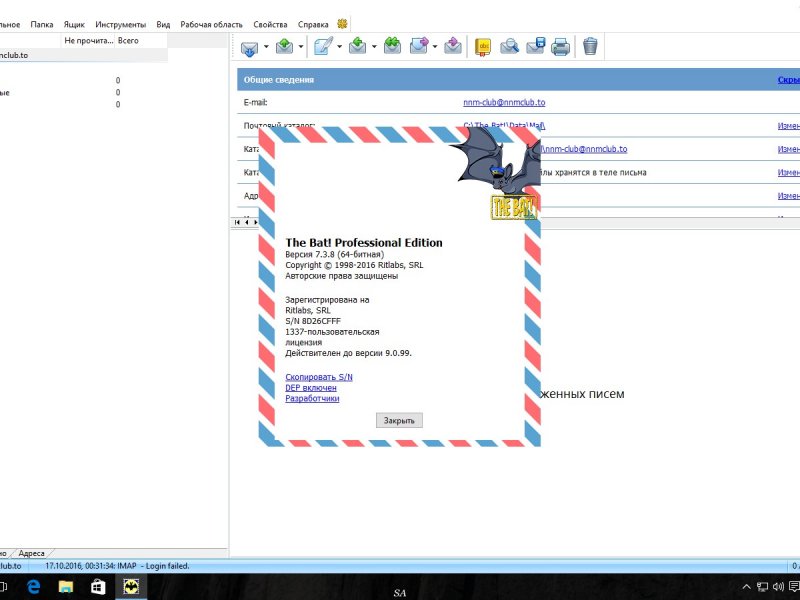
Task: Click the Скопировать S/N link
Action: pyautogui.click(x=319, y=377)
